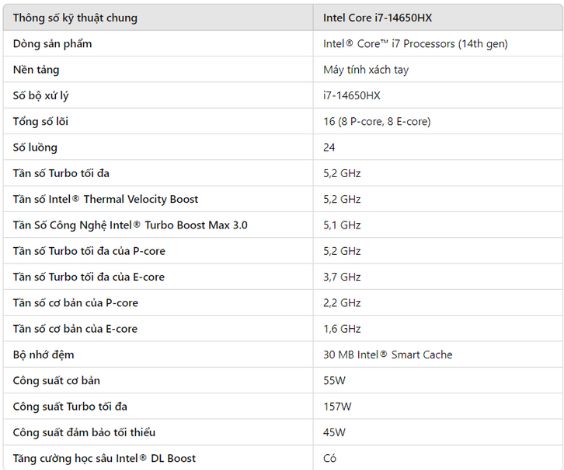Click the 3,7 GHz value
Image resolution: width=564 pixels, height=470 pixels.
[342, 277]
